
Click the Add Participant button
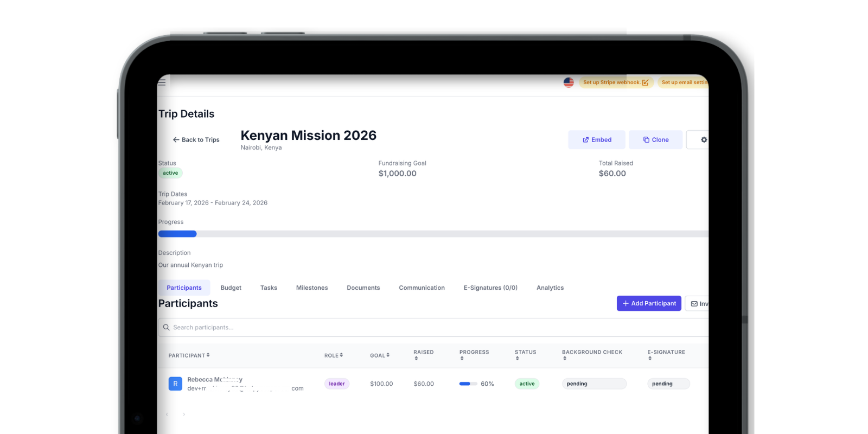649,304
